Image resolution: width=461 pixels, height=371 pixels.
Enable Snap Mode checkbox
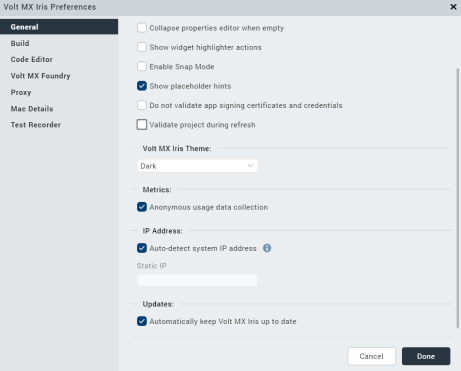point(142,66)
